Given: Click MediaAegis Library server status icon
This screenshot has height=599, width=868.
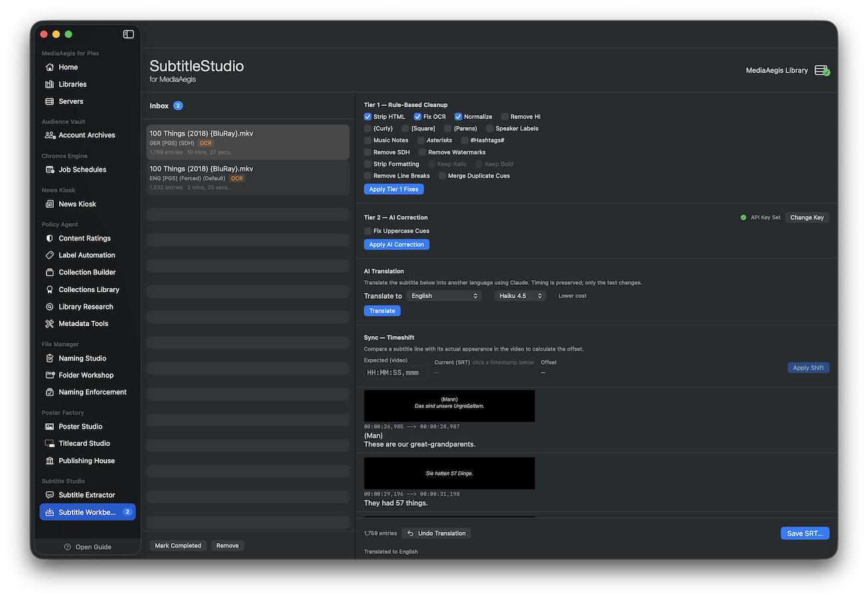Looking at the screenshot, I should (822, 71).
